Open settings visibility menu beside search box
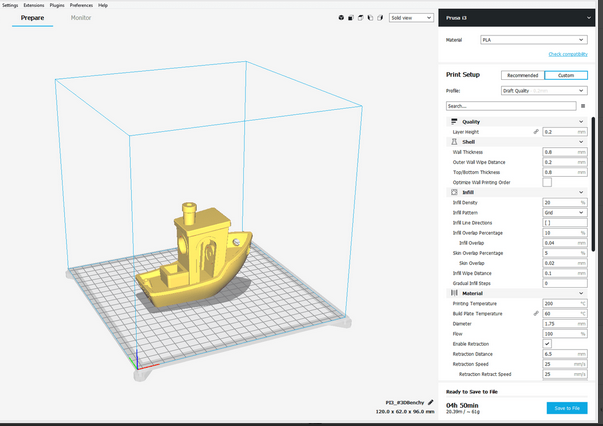The height and width of the screenshot is (426, 603). click(x=583, y=106)
